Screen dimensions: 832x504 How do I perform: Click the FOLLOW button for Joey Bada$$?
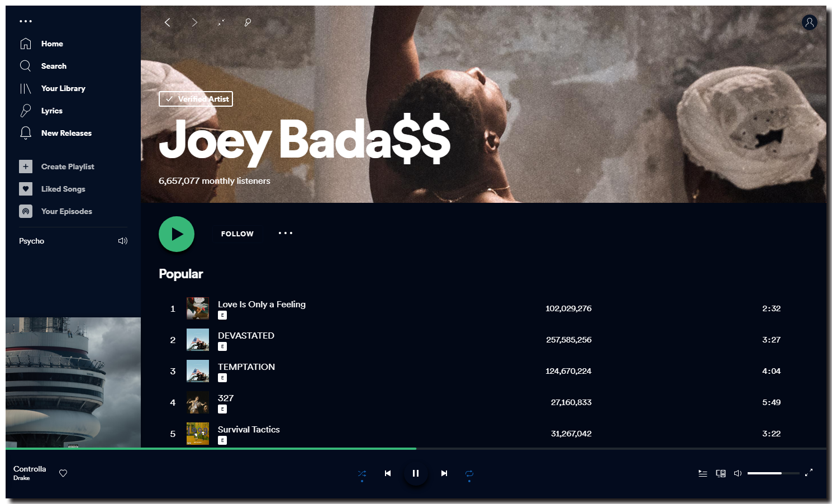pos(237,234)
